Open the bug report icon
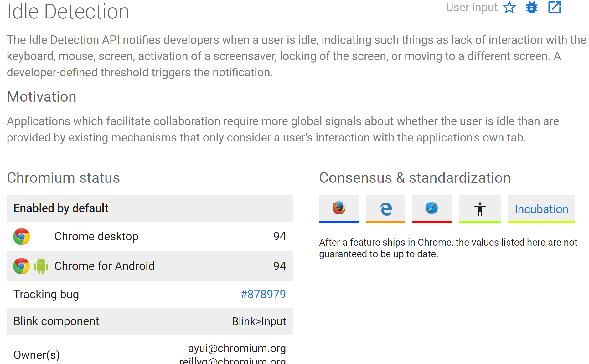Viewport: 589px width, 364px height. tap(532, 7)
